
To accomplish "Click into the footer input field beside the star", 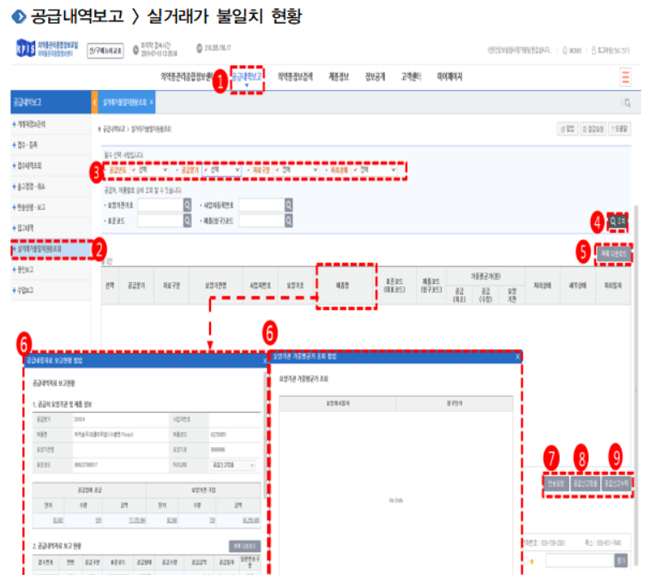I will tap(580, 561).
